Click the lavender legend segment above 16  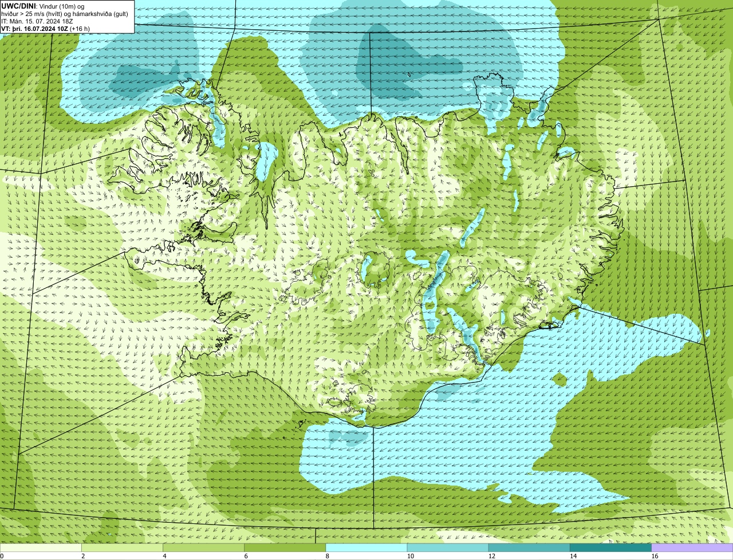click(692, 547)
